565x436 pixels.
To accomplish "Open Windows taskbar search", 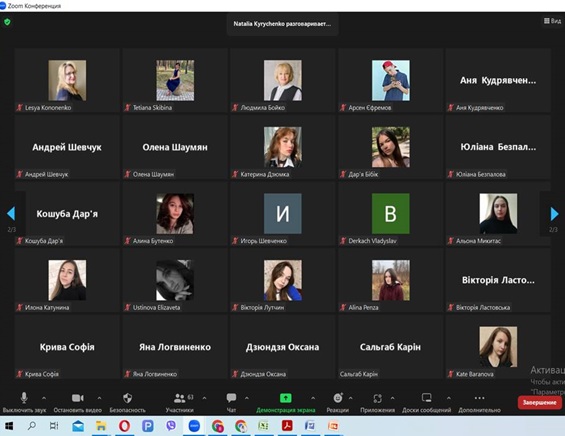I will click(32, 426).
